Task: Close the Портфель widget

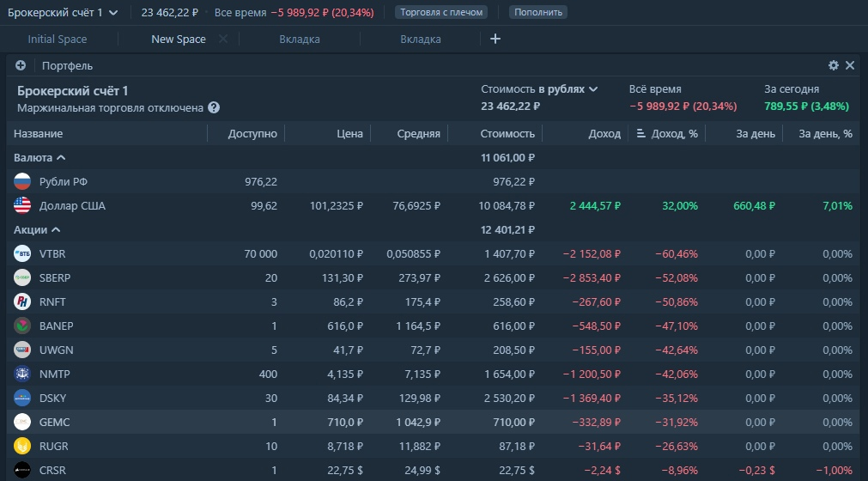Action: [850, 65]
